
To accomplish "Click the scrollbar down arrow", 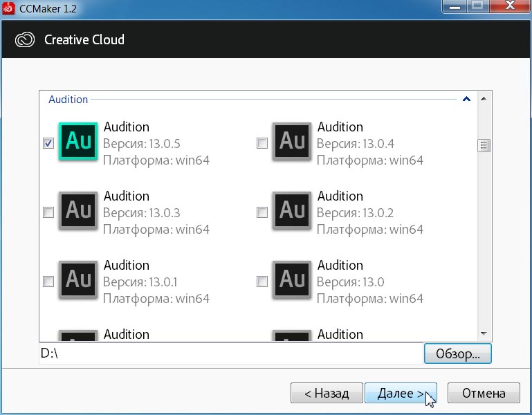I will (484, 334).
